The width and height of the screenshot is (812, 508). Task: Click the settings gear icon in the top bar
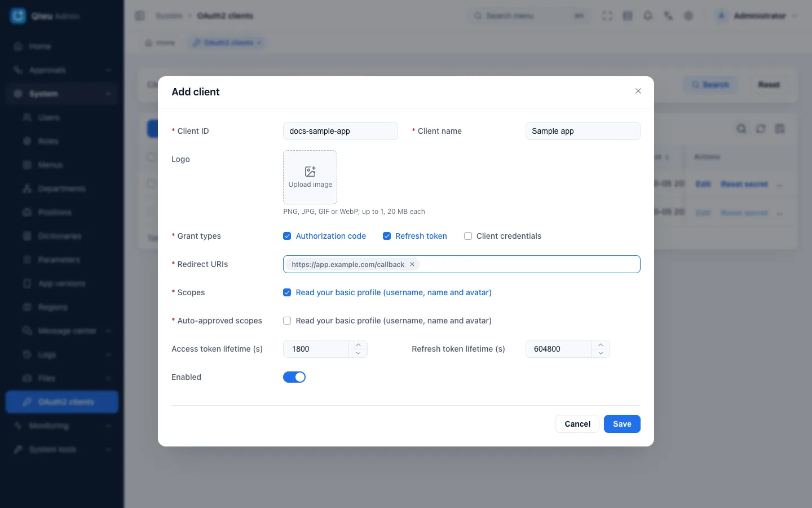[689, 16]
